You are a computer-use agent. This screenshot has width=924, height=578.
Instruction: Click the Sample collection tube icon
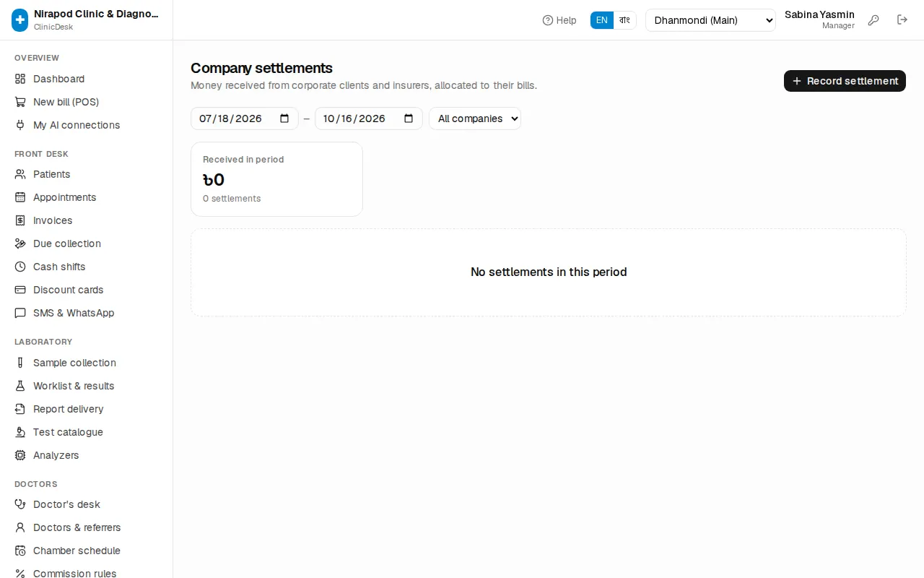pos(20,363)
